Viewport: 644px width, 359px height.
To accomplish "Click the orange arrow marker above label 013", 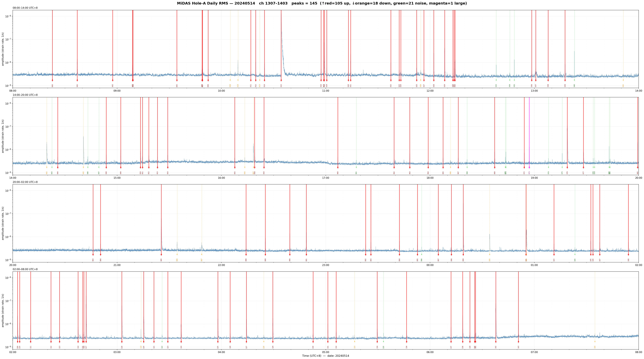I will (x=260, y=80).
